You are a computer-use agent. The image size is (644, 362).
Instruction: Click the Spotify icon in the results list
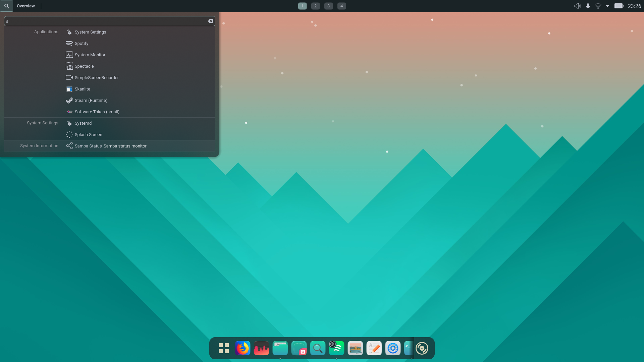pos(69,43)
